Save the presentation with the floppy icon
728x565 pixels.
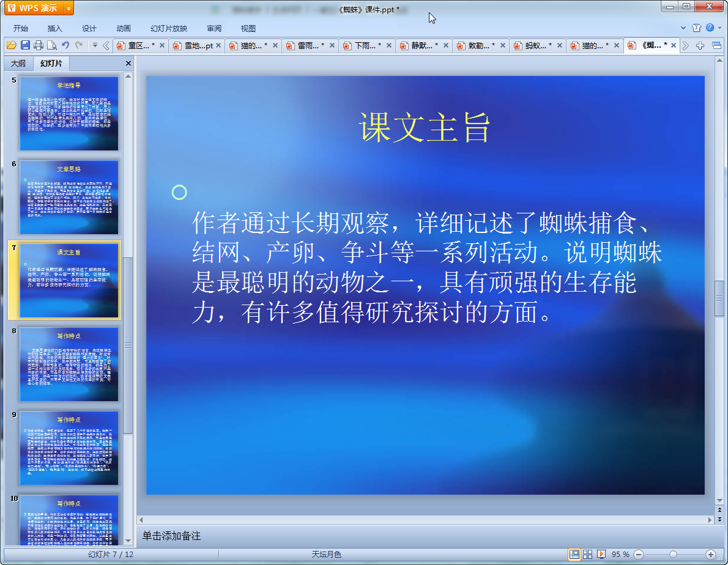(x=25, y=45)
